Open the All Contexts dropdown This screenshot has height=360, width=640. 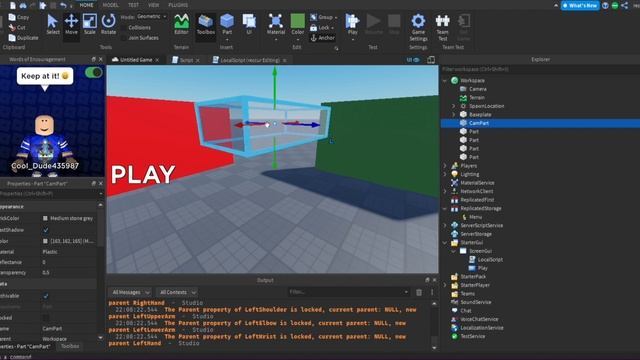[177, 292]
